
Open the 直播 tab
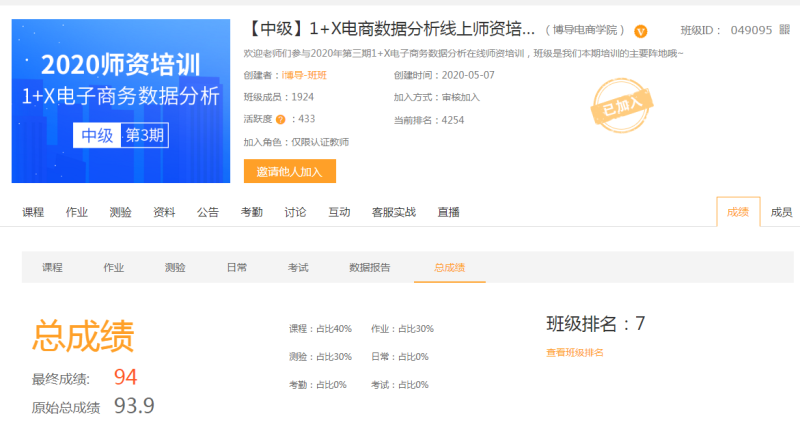(448, 212)
